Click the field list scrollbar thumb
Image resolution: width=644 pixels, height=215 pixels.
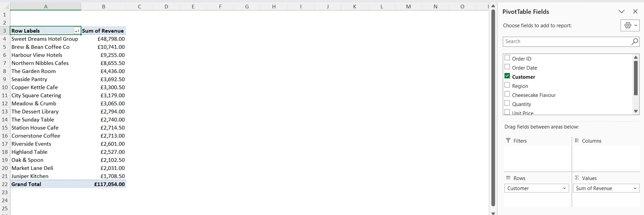636,78
